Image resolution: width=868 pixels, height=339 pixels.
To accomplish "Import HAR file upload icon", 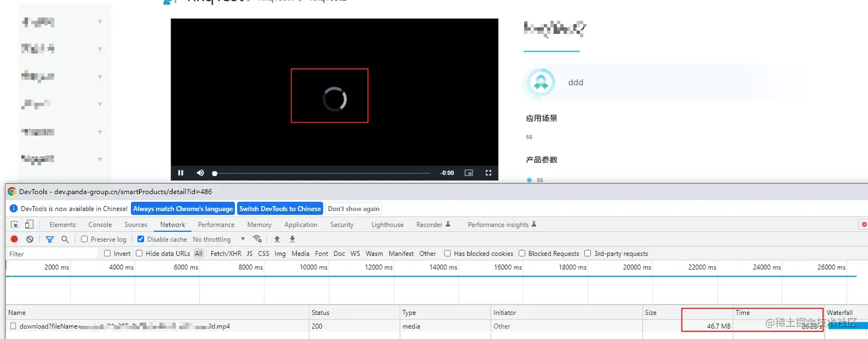I will pos(277,239).
